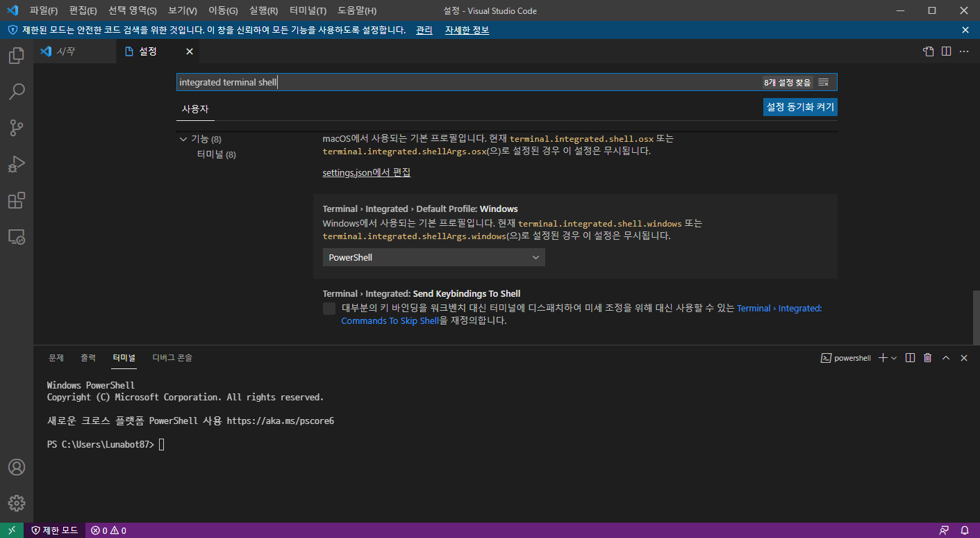Click the Send Keybindings To Shell title
Image resolution: width=980 pixels, height=538 pixels.
[422, 293]
